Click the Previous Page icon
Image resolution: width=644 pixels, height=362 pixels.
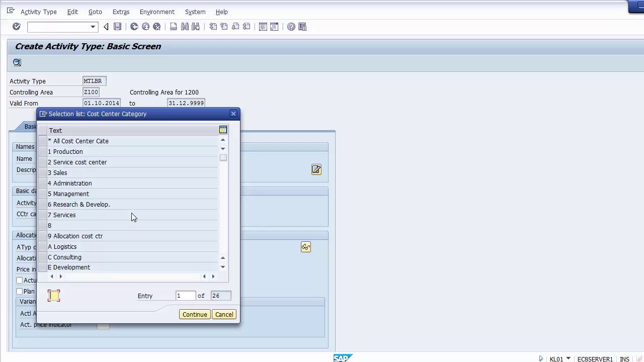[224, 27]
